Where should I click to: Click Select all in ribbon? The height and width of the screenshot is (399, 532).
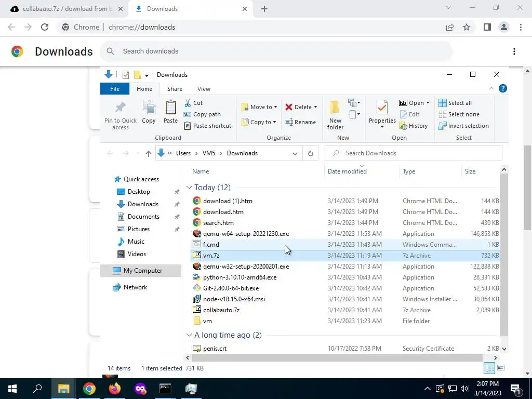[455, 103]
